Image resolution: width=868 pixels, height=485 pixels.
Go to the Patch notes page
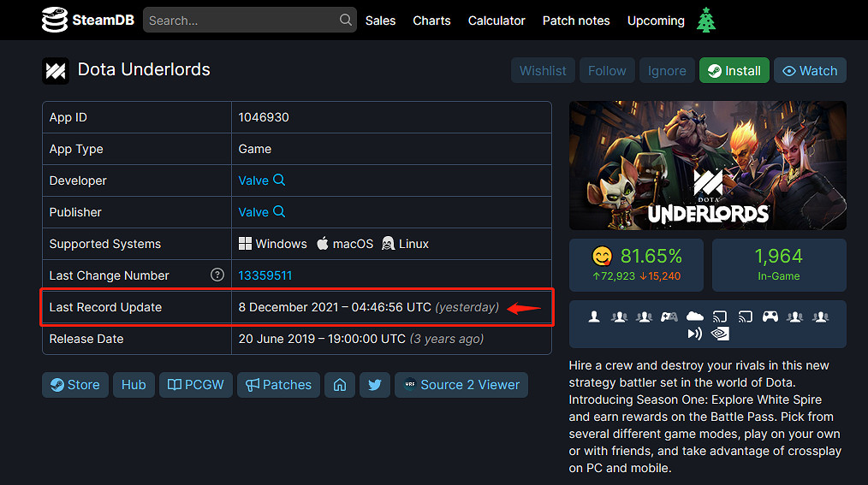[576, 21]
